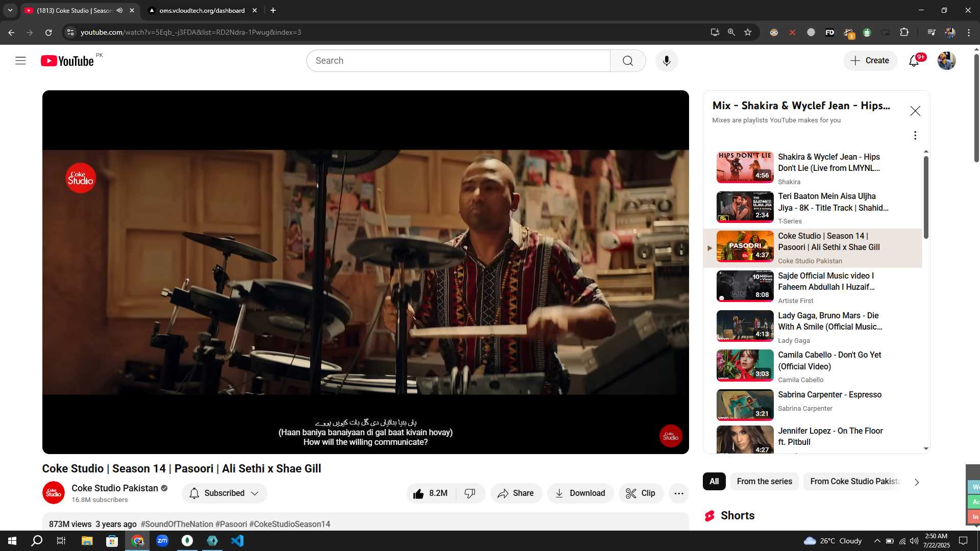This screenshot has height=551, width=980.
Task: Reload the page
Action: coord(48,32)
